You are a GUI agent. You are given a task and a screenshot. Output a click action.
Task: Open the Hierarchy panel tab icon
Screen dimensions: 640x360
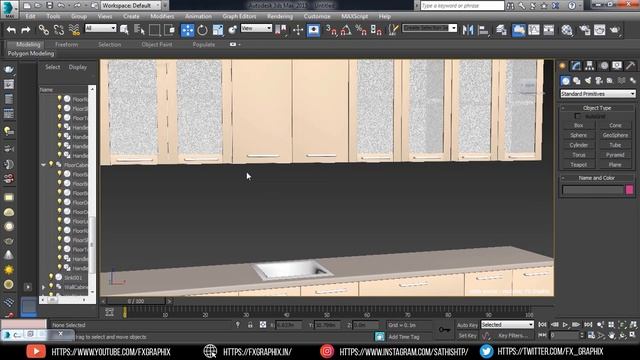[589, 66]
